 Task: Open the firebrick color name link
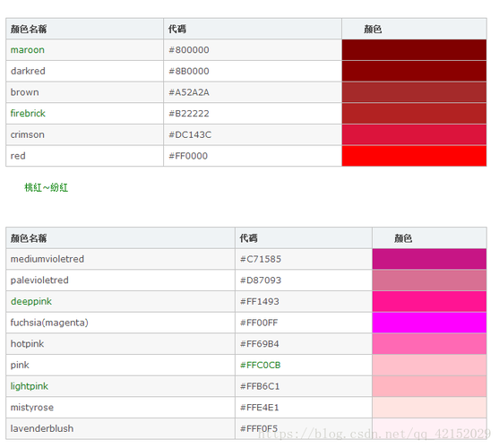coord(28,113)
